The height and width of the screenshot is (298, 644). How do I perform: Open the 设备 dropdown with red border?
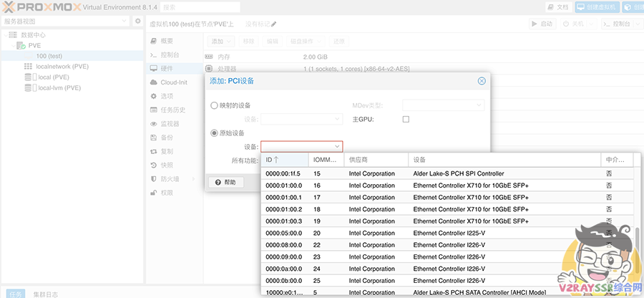pyautogui.click(x=301, y=146)
